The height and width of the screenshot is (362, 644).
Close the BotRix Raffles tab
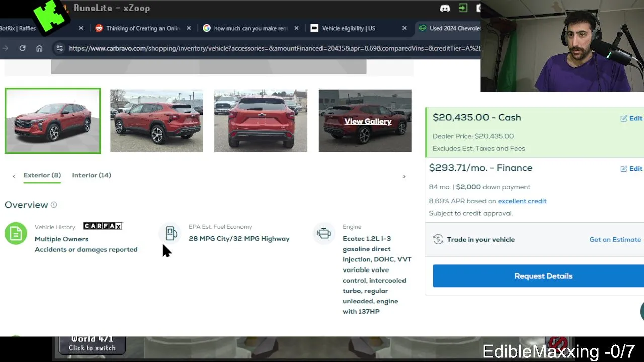point(80,28)
